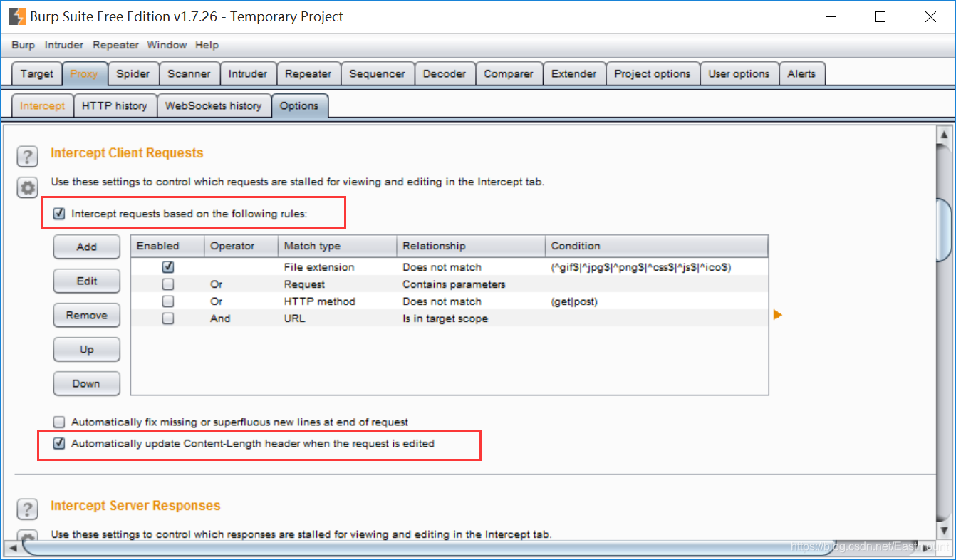Switch to the Spider tab
This screenshot has width=956, height=560.
[133, 73]
